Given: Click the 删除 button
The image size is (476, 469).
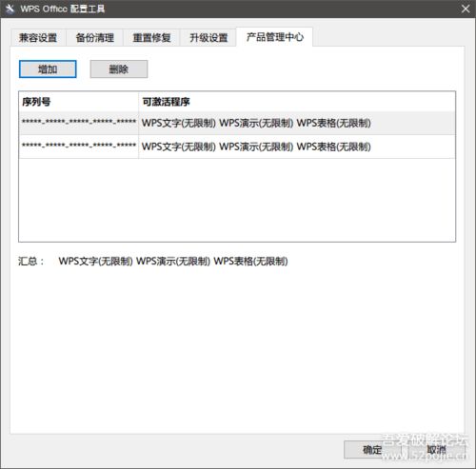Looking at the screenshot, I should click(119, 69).
